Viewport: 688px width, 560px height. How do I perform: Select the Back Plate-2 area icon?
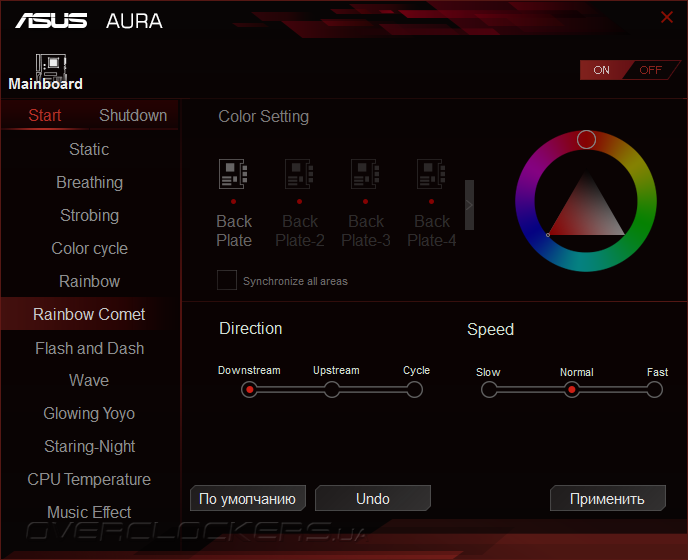coord(299,174)
